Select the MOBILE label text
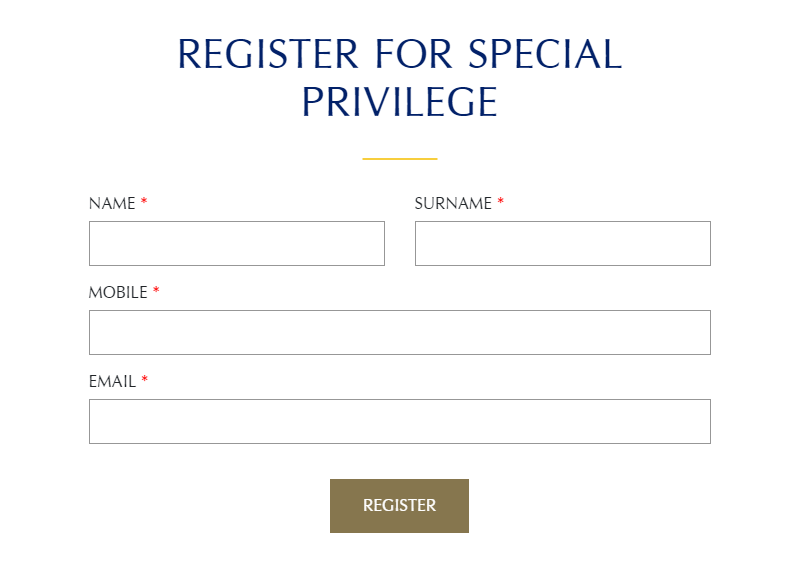 [118, 292]
